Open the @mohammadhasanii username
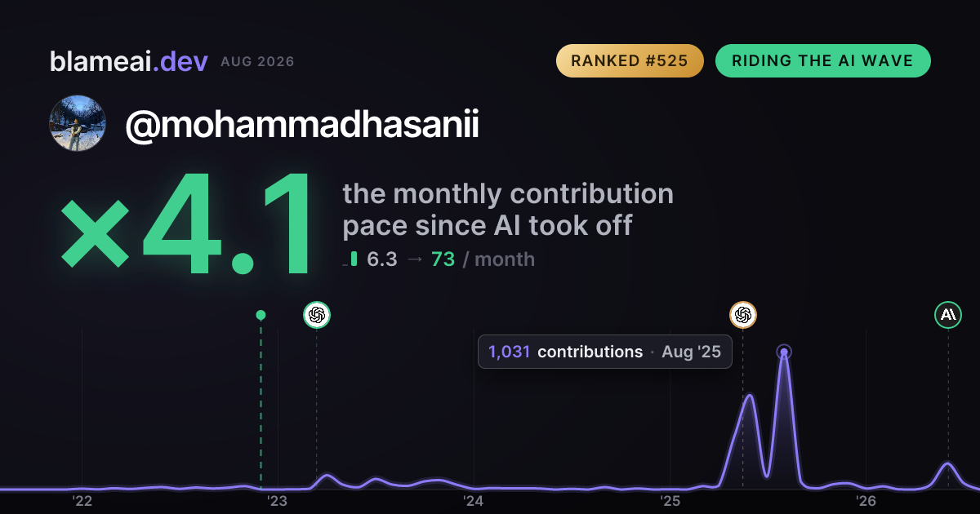The height and width of the screenshot is (514, 980). (302, 126)
